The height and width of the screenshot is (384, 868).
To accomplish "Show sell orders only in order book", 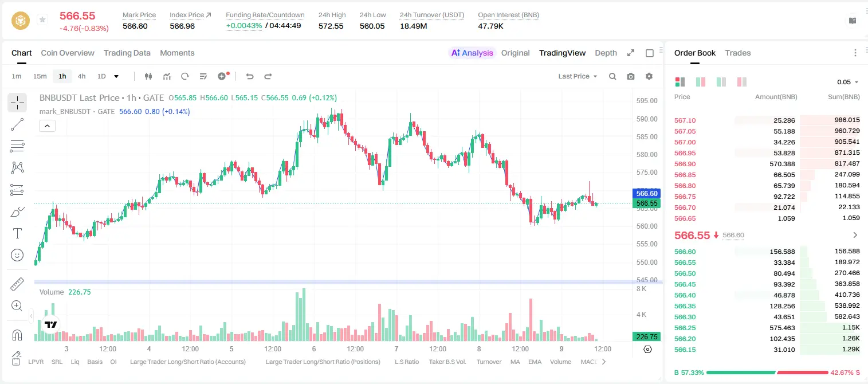I will coord(742,82).
